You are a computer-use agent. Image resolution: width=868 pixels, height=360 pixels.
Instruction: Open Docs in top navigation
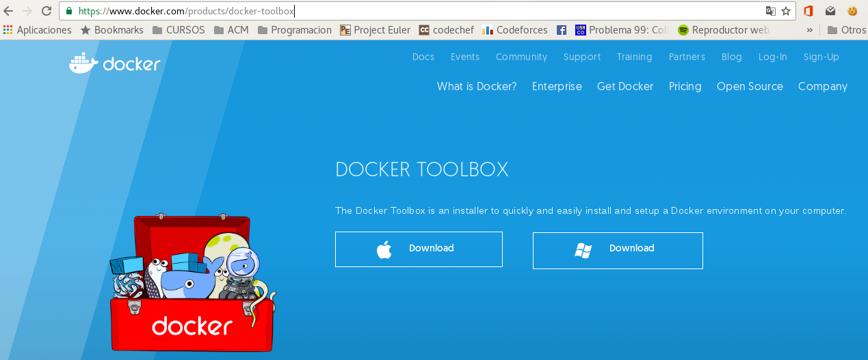(x=423, y=57)
